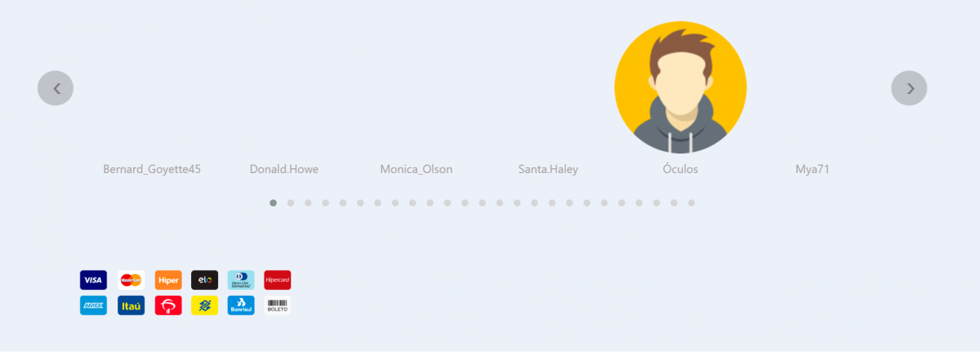Go to next carousel slide arrow
980x361 pixels.
click(909, 88)
